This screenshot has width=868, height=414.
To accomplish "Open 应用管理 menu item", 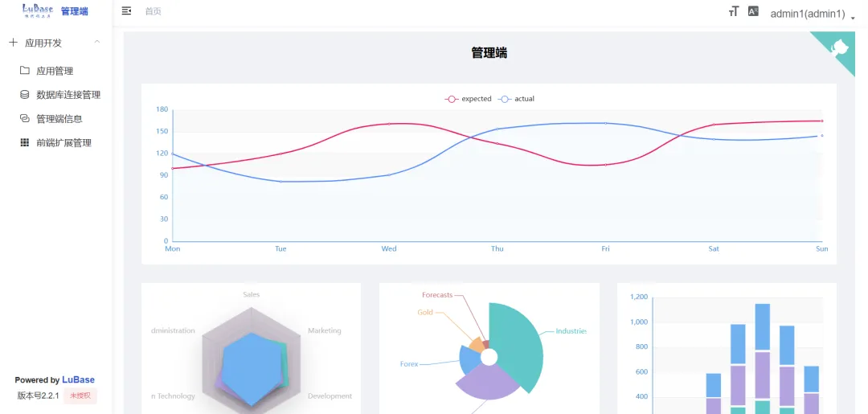I will 55,71.
